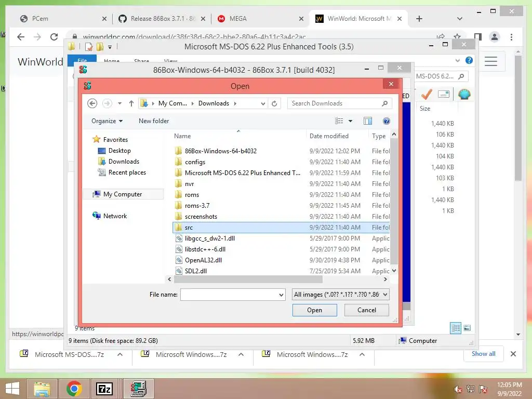Open the WinWorld hamburger menu

point(490,61)
